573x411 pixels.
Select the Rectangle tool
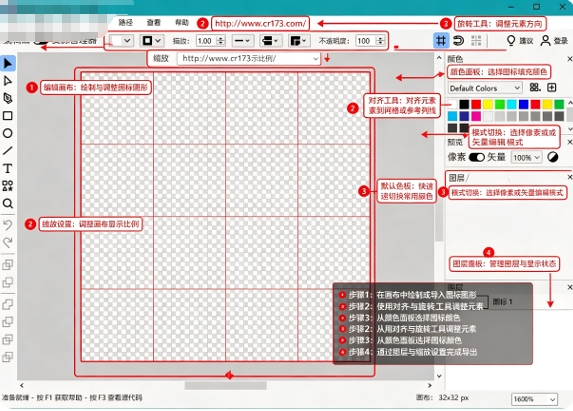coord(8,116)
